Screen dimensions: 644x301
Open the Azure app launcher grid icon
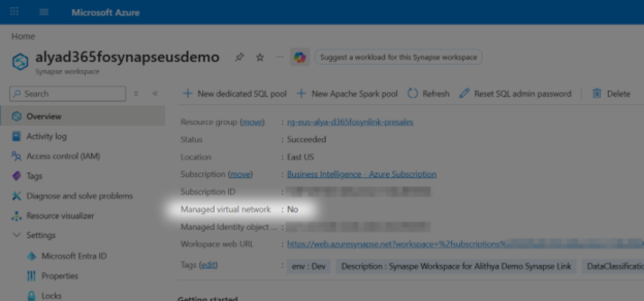click(x=14, y=12)
